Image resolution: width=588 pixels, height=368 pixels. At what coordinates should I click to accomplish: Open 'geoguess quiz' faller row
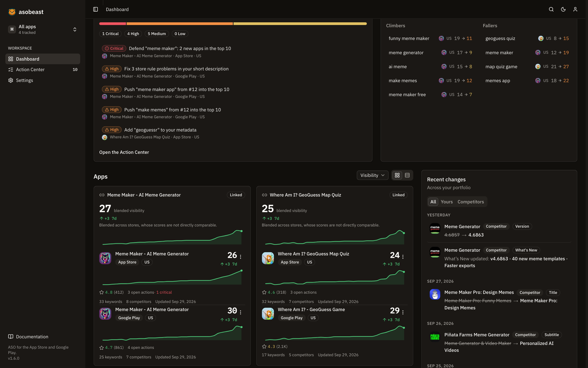point(527,38)
